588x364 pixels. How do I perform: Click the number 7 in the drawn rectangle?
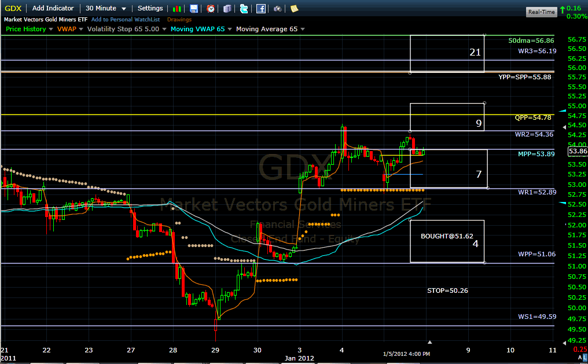[479, 174]
